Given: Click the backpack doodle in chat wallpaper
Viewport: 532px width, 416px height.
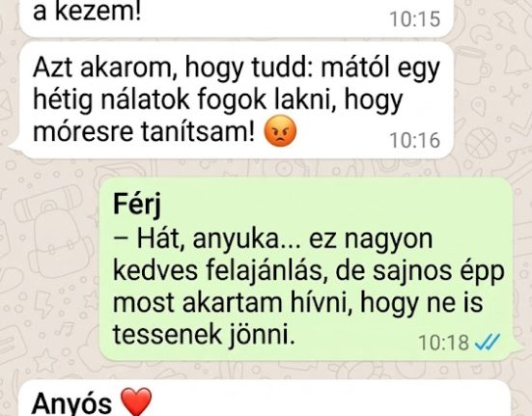Looking at the screenshot, I should tap(54, 239).
